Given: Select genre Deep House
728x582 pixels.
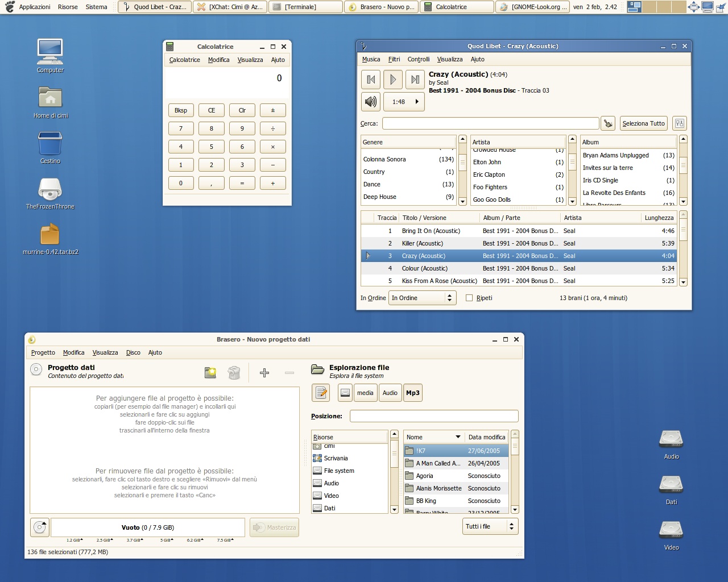Looking at the screenshot, I should (408, 197).
